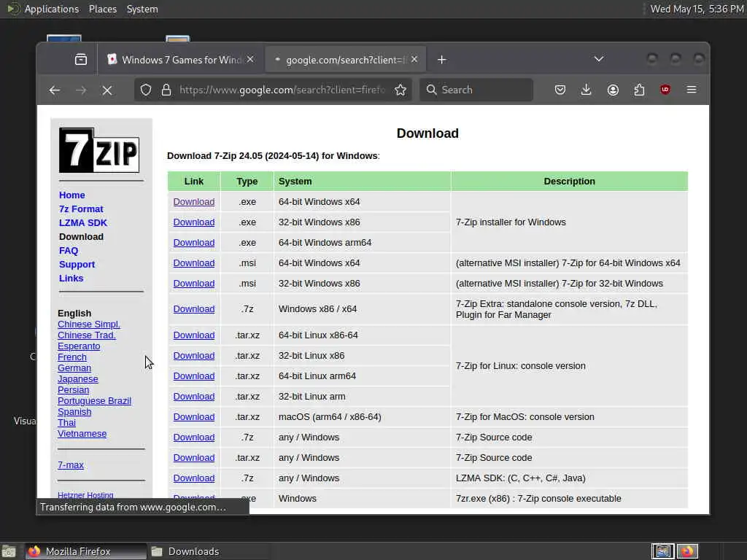Open the Places menu in top panel

click(103, 9)
